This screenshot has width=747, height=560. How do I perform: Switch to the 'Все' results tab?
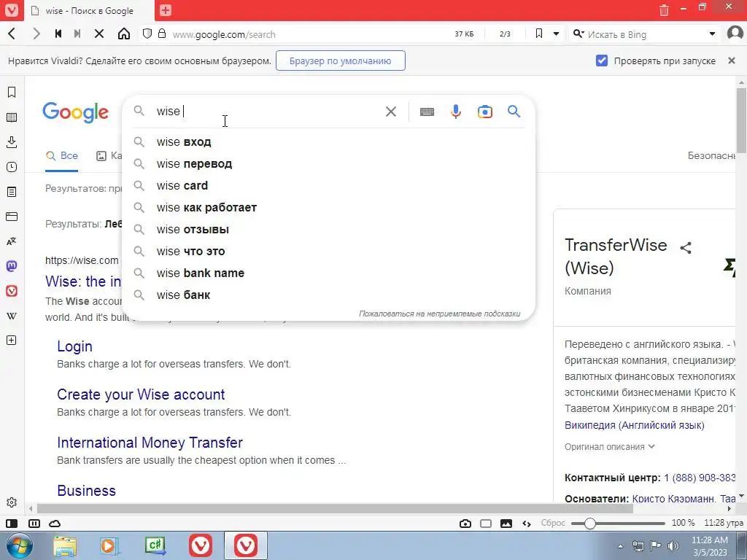click(x=62, y=156)
